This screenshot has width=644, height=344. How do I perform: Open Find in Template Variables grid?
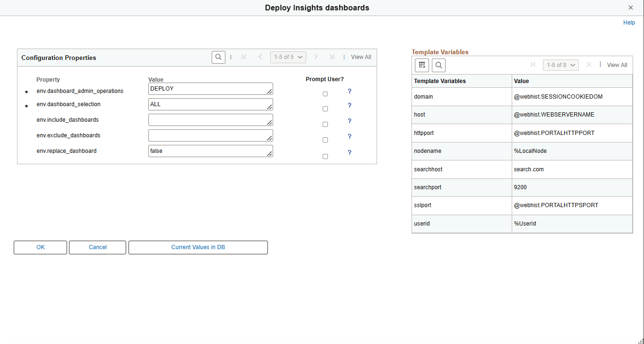[x=438, y=65]
